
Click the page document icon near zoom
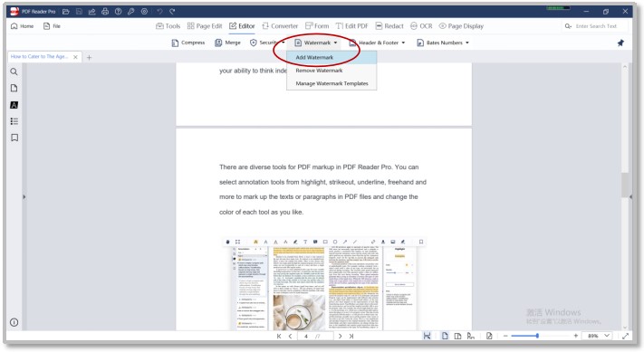[x=489, y=336]
